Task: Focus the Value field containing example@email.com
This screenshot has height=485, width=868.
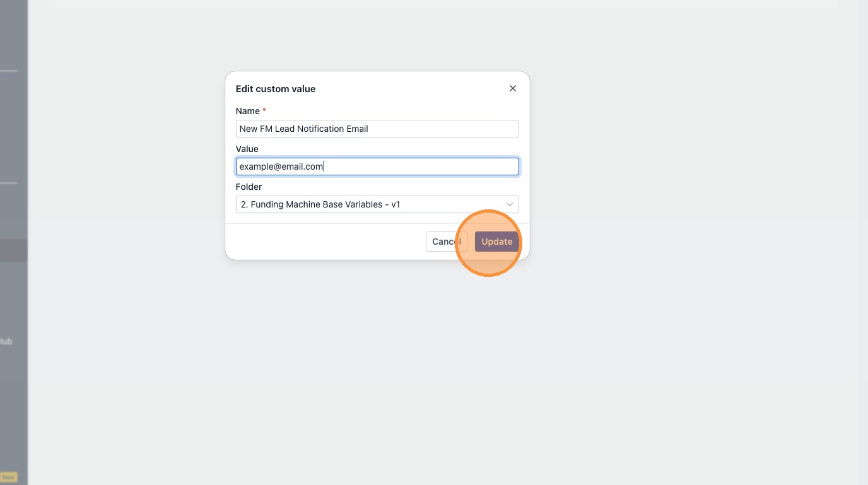Action: 377,167
